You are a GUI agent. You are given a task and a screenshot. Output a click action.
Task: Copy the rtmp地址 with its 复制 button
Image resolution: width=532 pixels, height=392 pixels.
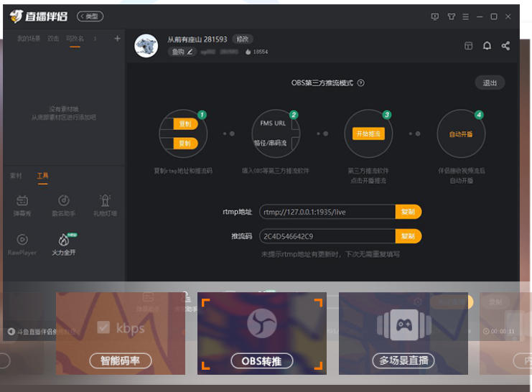[x=409, y=212]
